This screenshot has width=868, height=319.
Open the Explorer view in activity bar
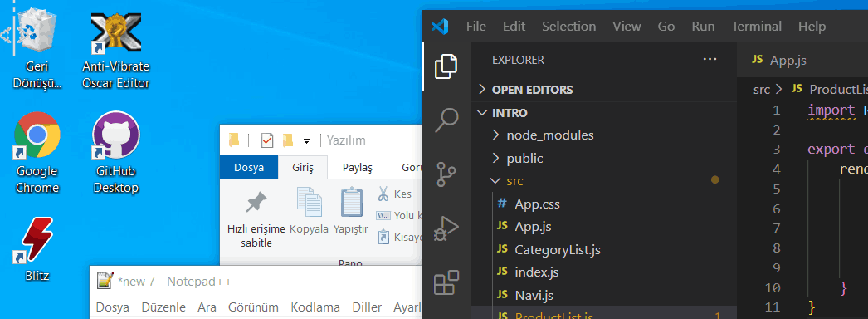[446, 66]
